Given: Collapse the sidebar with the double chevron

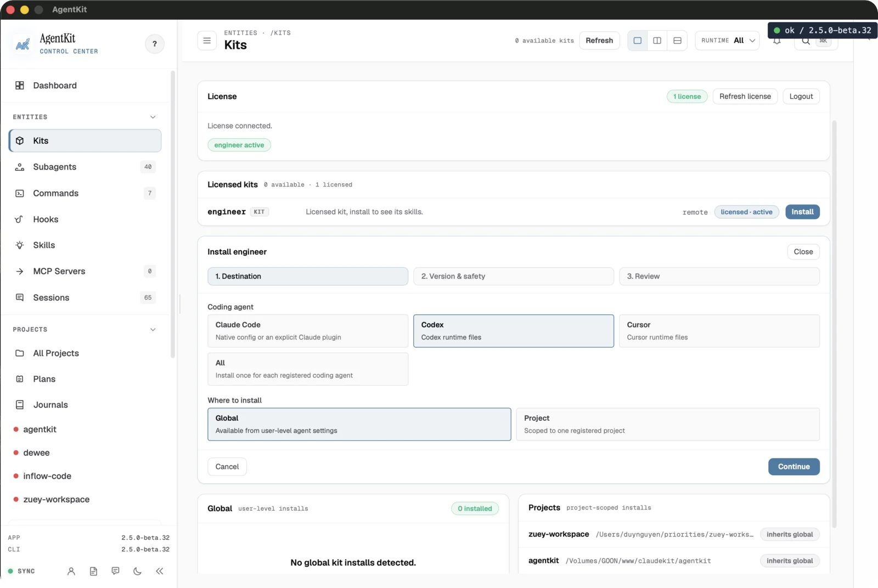Looking at the screenshot, I should [160, 571].
